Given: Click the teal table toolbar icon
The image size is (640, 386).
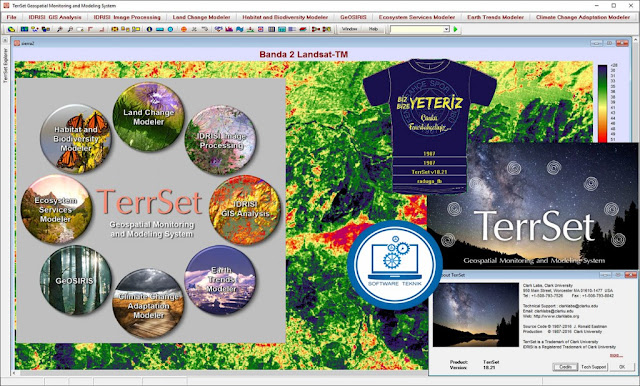Looking at the screenshot, I should click(x=282, y=29).
